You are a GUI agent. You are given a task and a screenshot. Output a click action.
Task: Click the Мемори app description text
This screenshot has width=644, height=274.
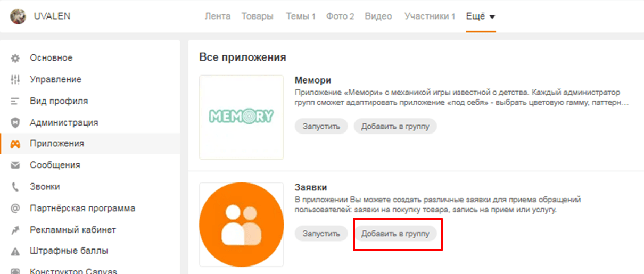pos(463,97)
